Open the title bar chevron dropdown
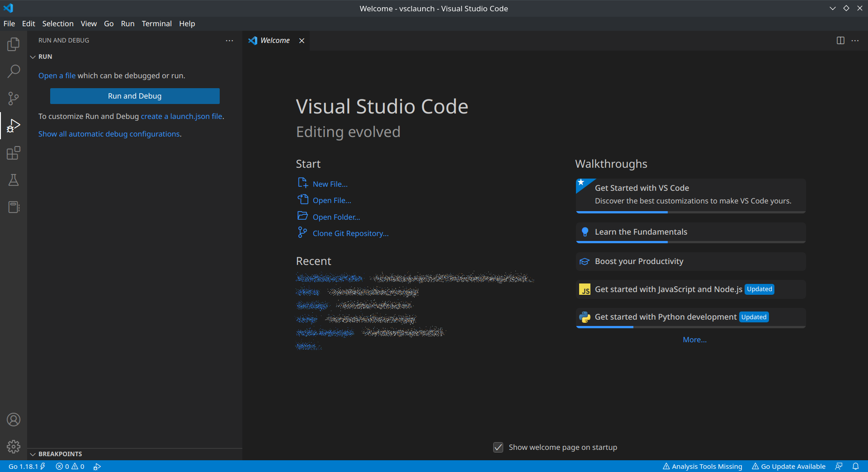This screenshot has width=868, height=472. 833,8
